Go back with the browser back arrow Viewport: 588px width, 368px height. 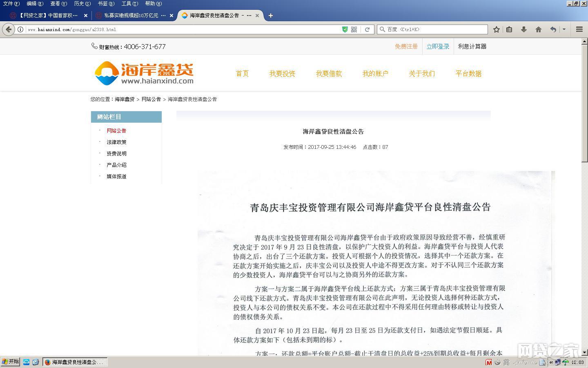tap(9, 29)
